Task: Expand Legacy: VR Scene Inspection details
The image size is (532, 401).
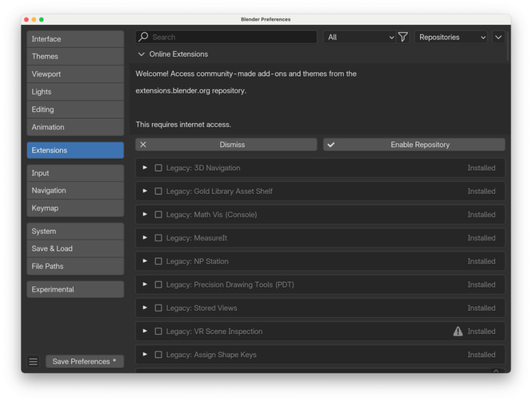Action: click(x=145, y=331)
